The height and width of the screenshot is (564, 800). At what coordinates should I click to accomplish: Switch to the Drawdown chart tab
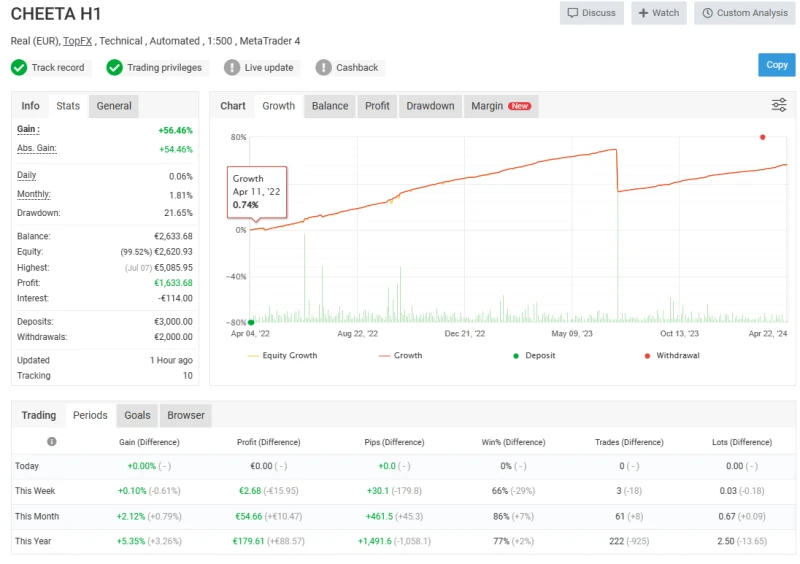pos(430,106)
